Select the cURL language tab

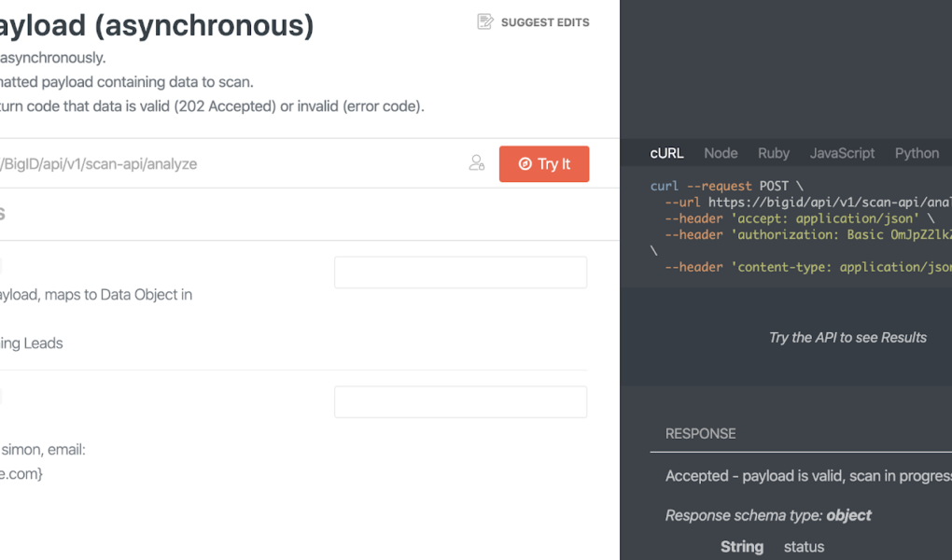[x=666, y=153]
